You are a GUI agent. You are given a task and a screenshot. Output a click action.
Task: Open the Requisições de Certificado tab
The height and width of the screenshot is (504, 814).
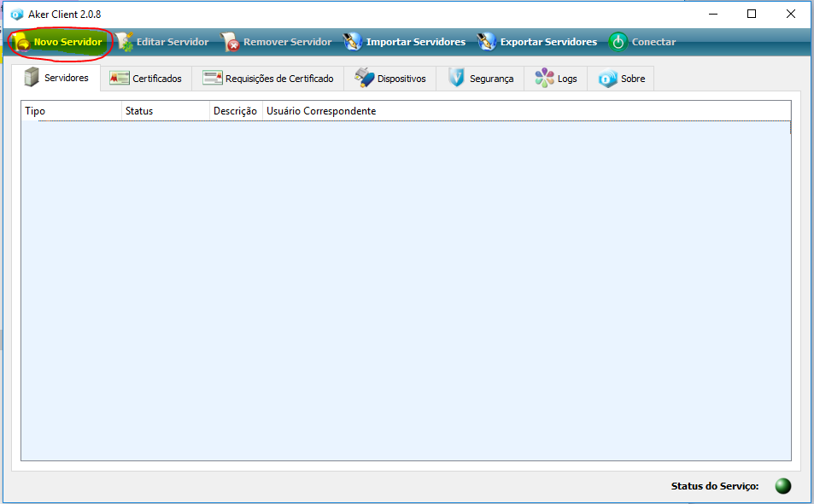[x=268, y=79]
